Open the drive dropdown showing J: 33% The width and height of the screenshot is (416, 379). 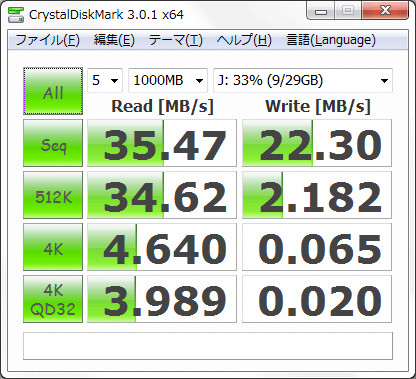pyautogui.click(x=303, y=80)
